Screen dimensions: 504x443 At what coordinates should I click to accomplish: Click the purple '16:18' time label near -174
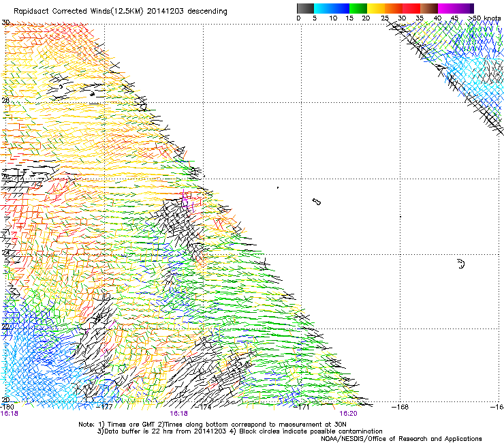pyautogui.click(x=178, y=414)
